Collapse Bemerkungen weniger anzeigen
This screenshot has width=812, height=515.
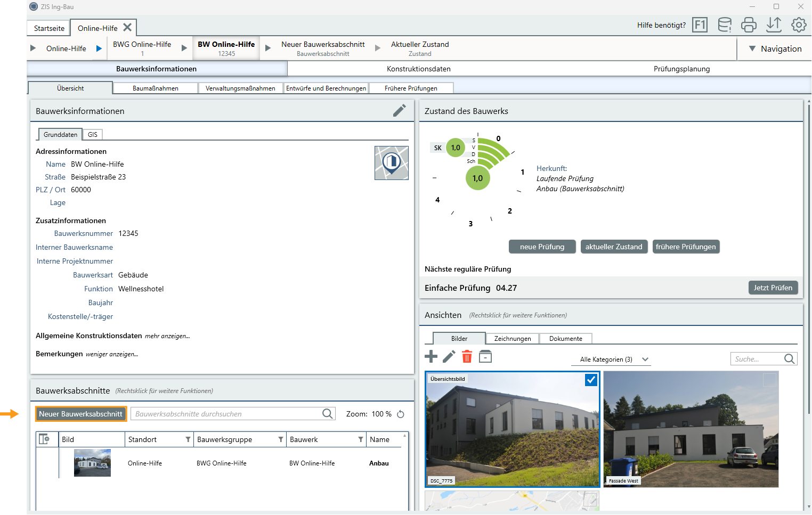tap(112, 354)
